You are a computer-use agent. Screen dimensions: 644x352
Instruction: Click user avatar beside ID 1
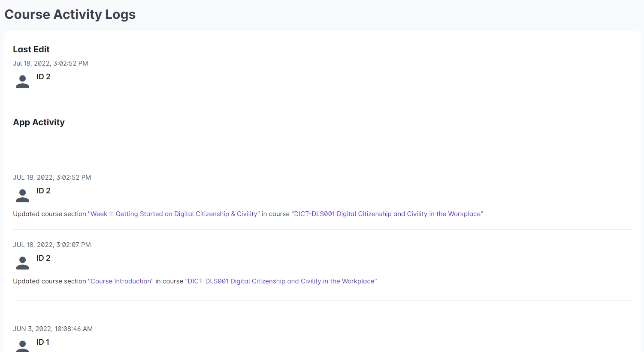coord(22,346)
